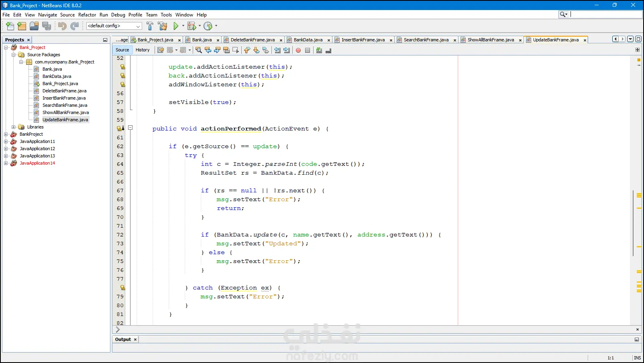Start macro recording red circle

(298, 50)
